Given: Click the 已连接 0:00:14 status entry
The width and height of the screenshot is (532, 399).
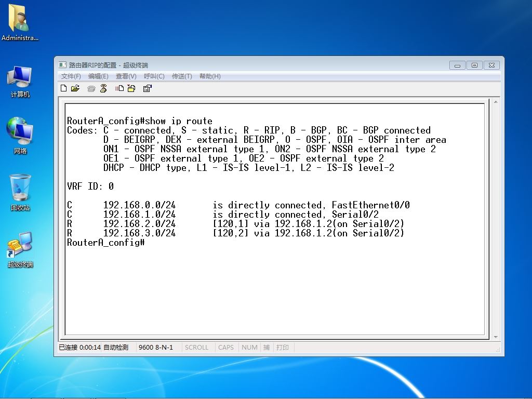Looking at the screenshot, I should tap(79, 348).
